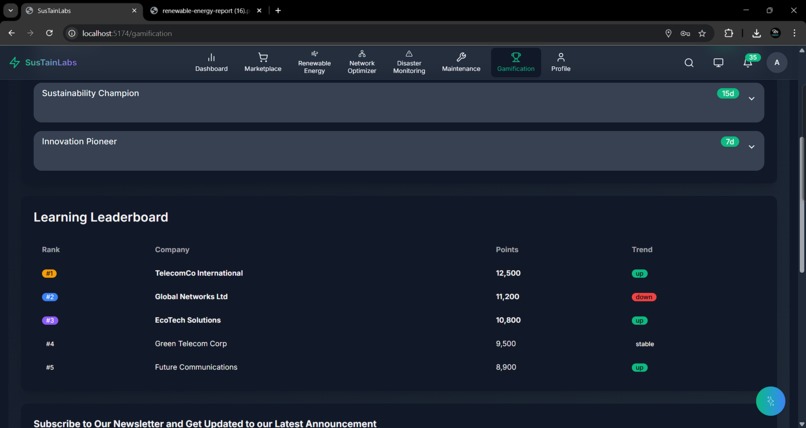Click Global Networks Ltd company name
Image resolution: width=806 pixels, height=428 pixels.
tap(191, 296)
